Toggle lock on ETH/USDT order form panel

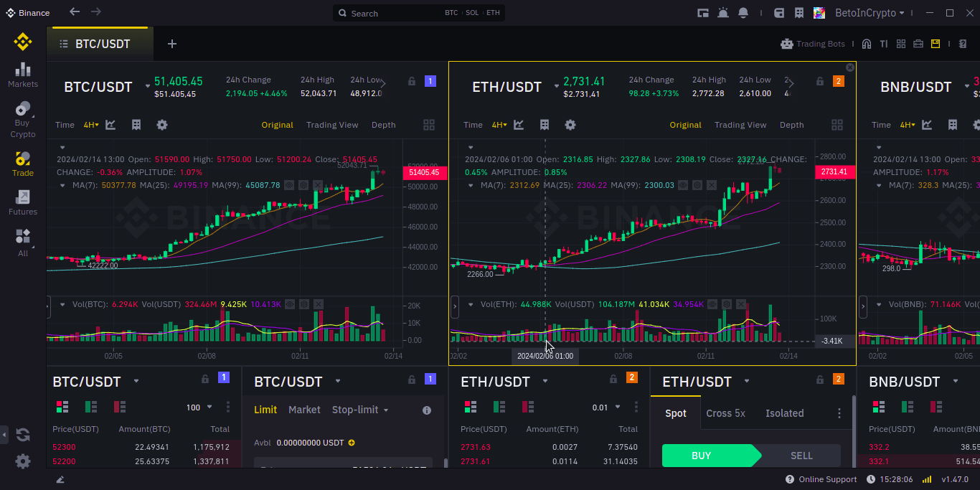pyautogui.click(x=820, y=379)
